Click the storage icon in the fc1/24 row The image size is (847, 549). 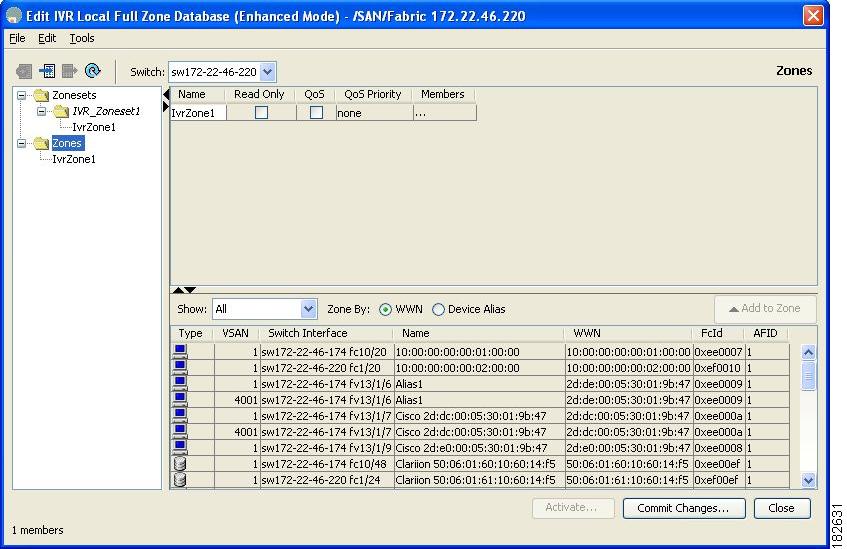[180, 479]
